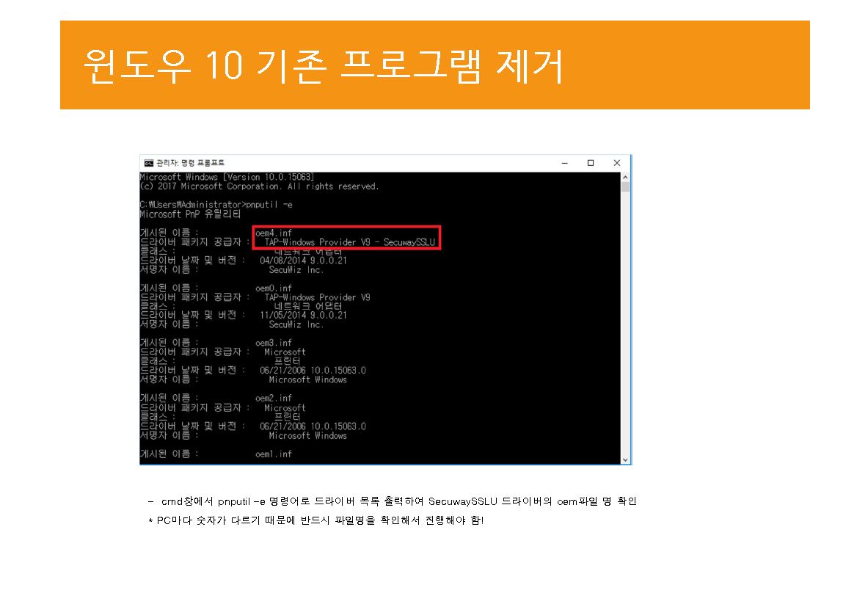Screen dimensions: 868x607
Task: Click the slide title 윈도우 10 기존 프로그램 제거
Action: (323, 67)
